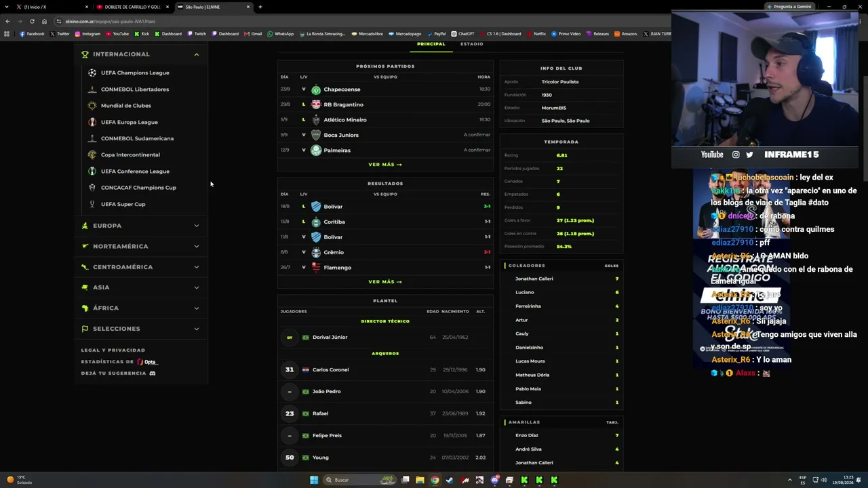Open the Legal y Privacidad link
Viewport: 868px width, 488px height.
click(113, 350)
